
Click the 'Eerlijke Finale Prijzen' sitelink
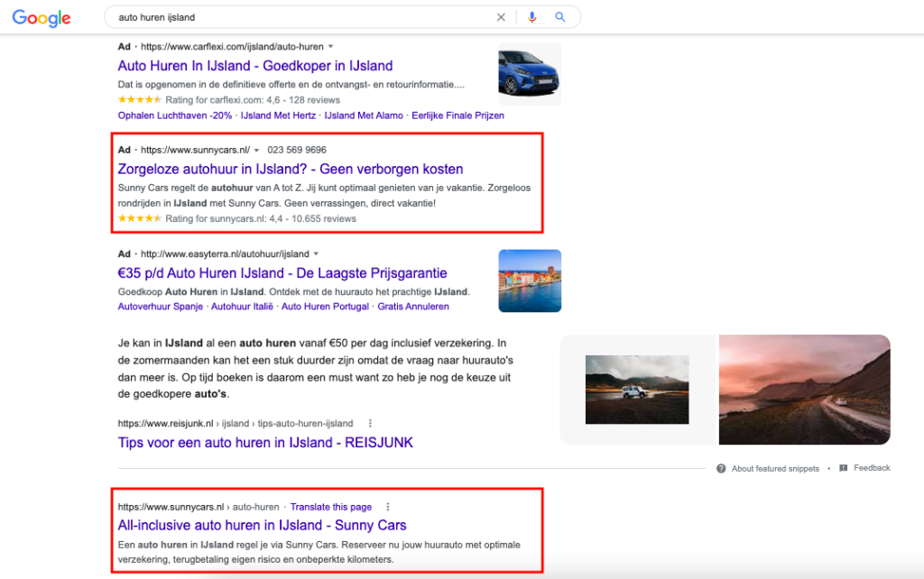point(457,116)
